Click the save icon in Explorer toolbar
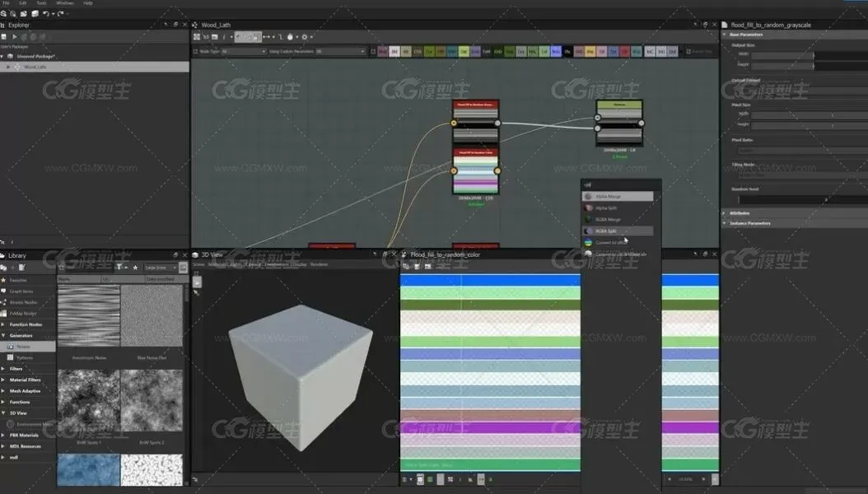 tap(4, 37)
